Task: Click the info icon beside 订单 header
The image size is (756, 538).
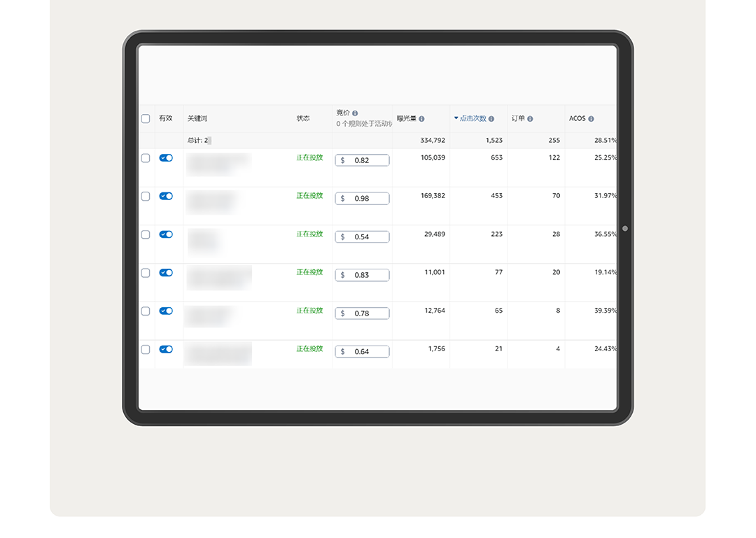Action: coord(530,119)
